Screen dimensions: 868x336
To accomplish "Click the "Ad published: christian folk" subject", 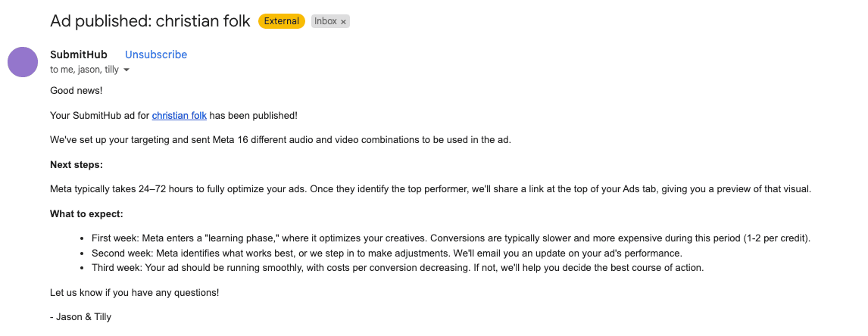I will [x=150, y=21].
